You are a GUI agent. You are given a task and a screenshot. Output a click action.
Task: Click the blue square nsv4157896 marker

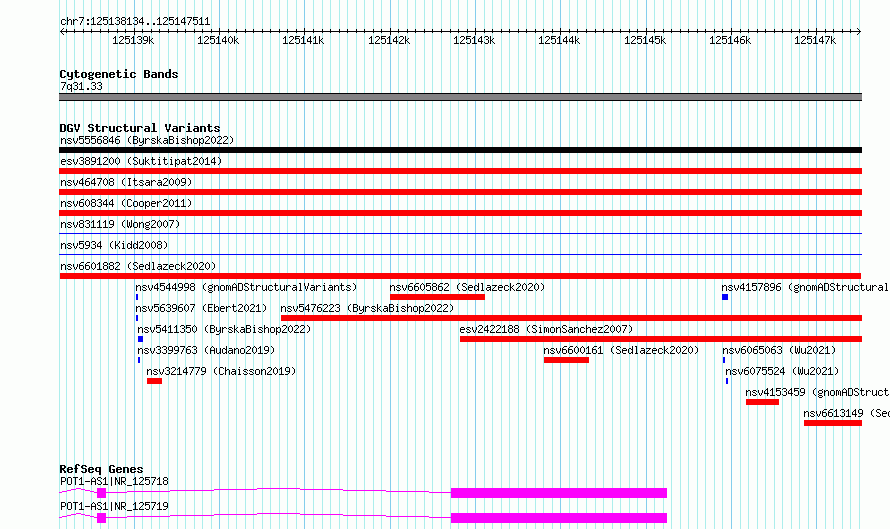725,297
